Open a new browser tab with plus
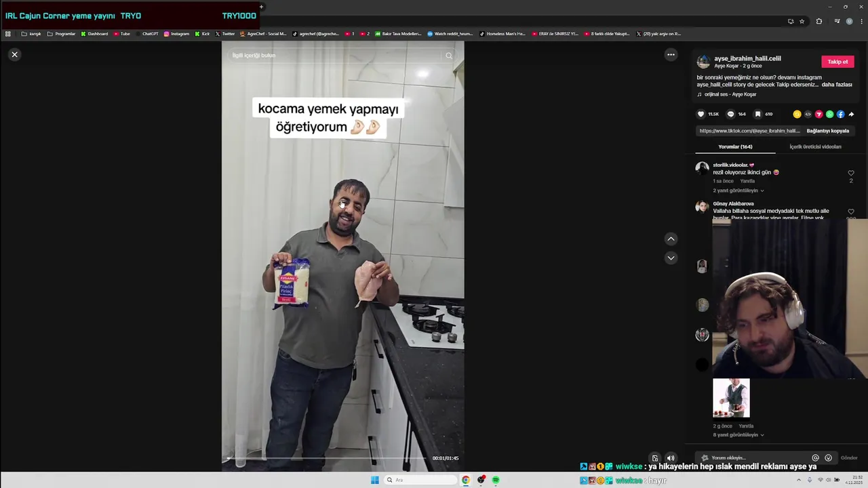868x488 pixels. click(x=261, y=7)
